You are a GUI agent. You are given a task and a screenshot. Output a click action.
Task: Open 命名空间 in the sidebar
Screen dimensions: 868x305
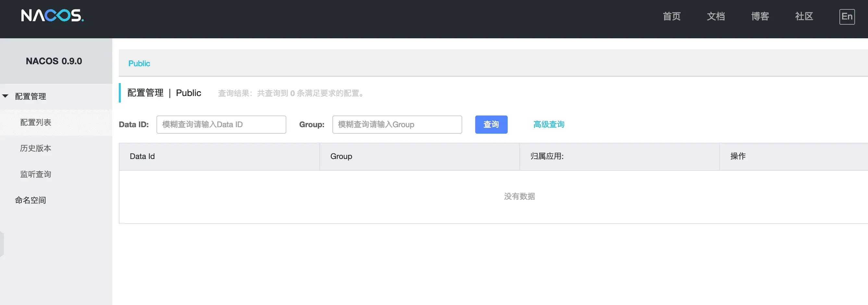[x=56, y=200]
